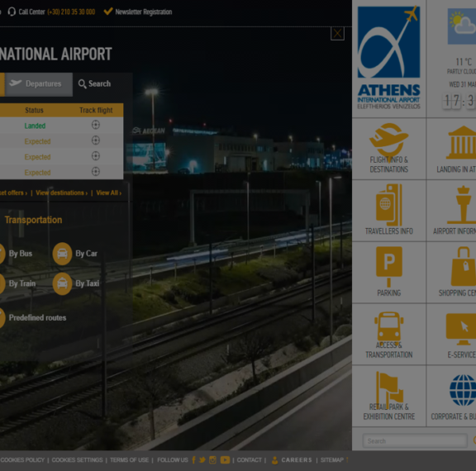Close the overlay with the X button
476x471 pixels.
click(337, 34)
